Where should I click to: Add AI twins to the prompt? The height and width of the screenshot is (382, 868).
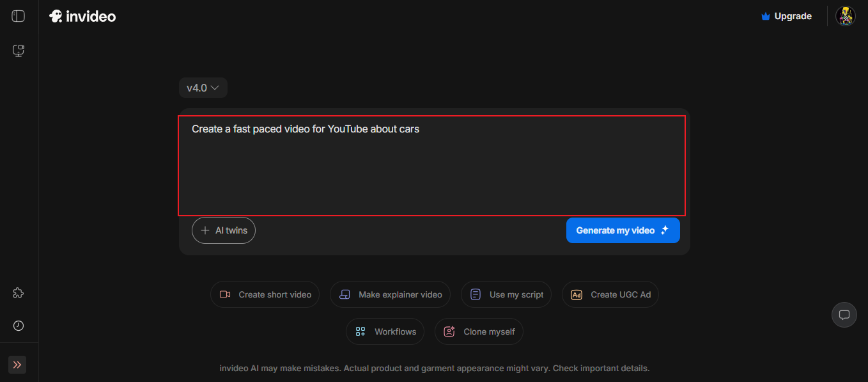tap(224, 230)
